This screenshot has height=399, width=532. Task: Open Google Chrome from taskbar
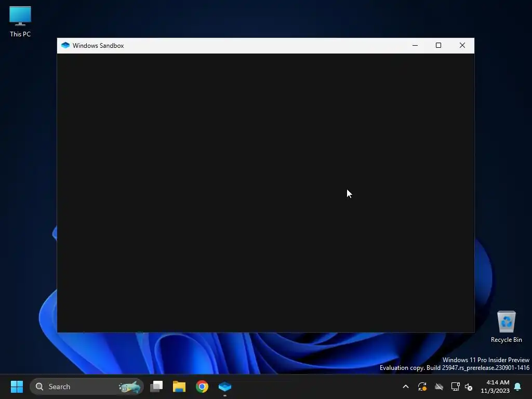click(202, 387)
